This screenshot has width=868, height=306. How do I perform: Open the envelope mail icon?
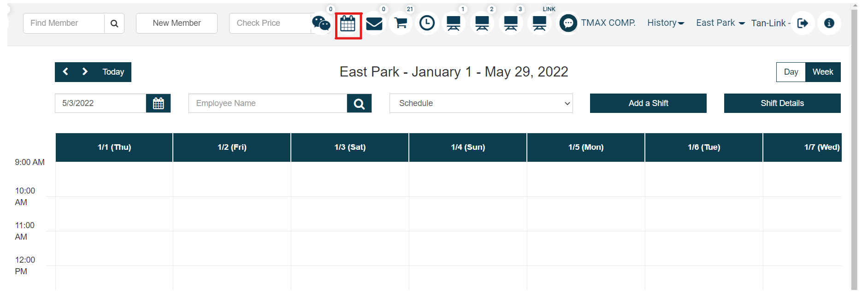374,23
